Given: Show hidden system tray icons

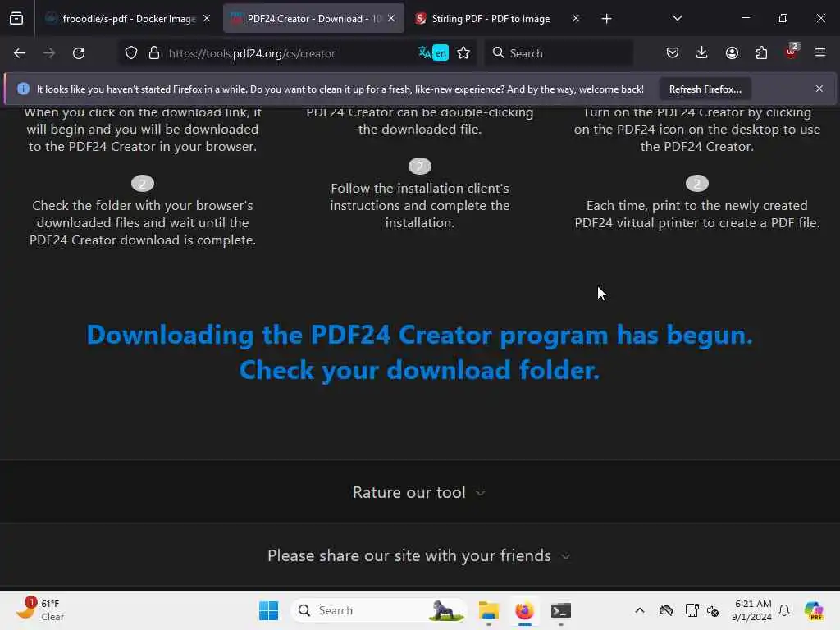Looking at the screenshot, I should pos(640,610).
